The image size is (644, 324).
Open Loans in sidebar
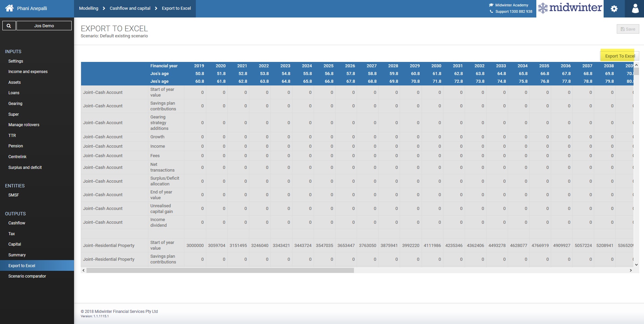tap(14, 93)
